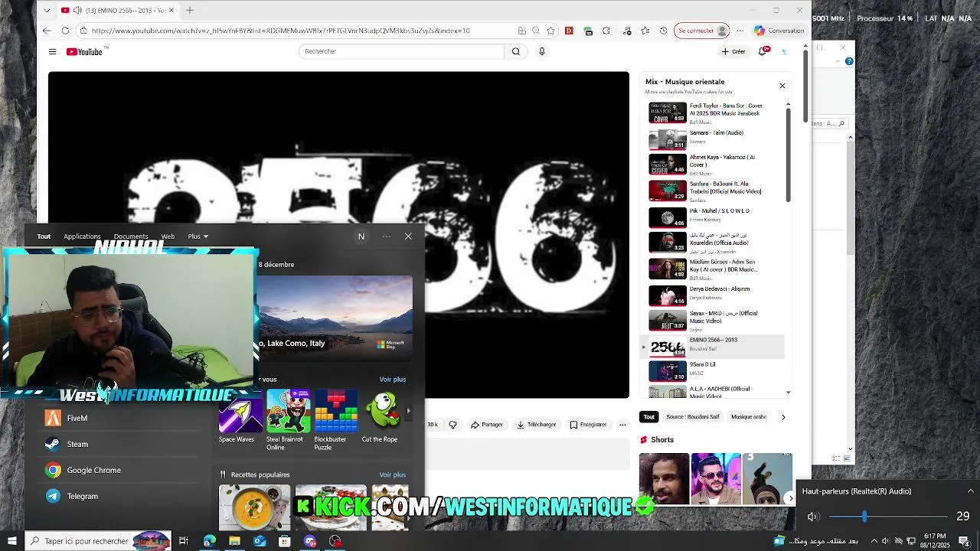Show more filter chips with the right arrow
Viewport: 980px width, 551px height.
782,417
